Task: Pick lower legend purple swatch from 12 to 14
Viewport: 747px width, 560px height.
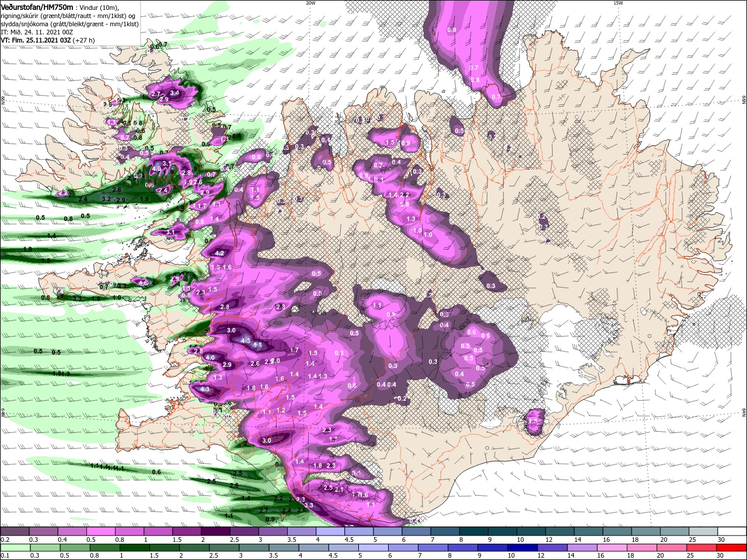Action: tap(552, 548)
